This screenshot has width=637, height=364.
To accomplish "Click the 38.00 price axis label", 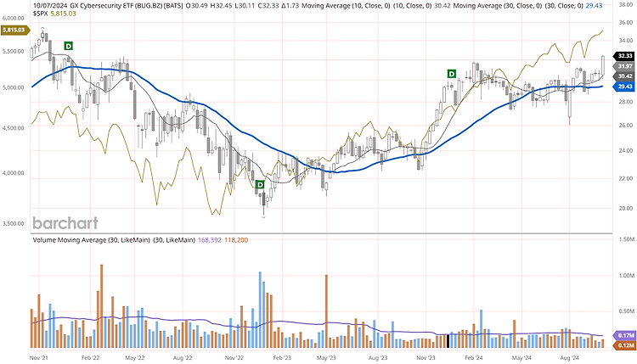I will coord(625,5).
